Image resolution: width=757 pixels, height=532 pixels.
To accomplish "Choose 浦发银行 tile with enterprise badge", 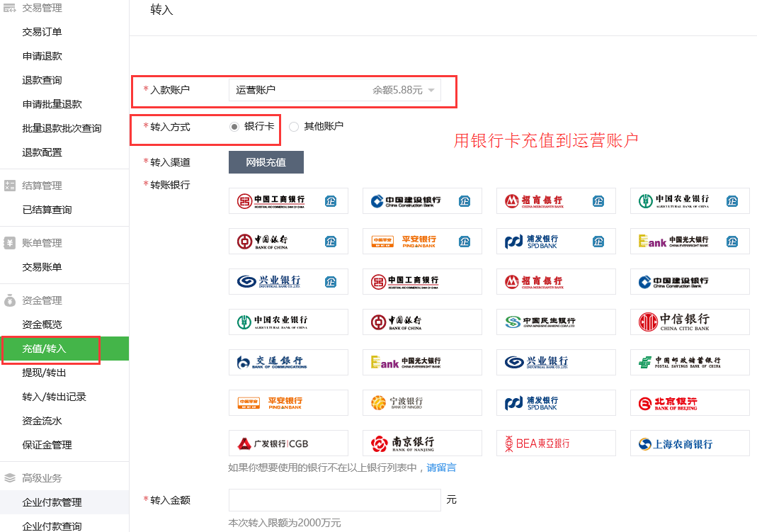I will [556, 242].
